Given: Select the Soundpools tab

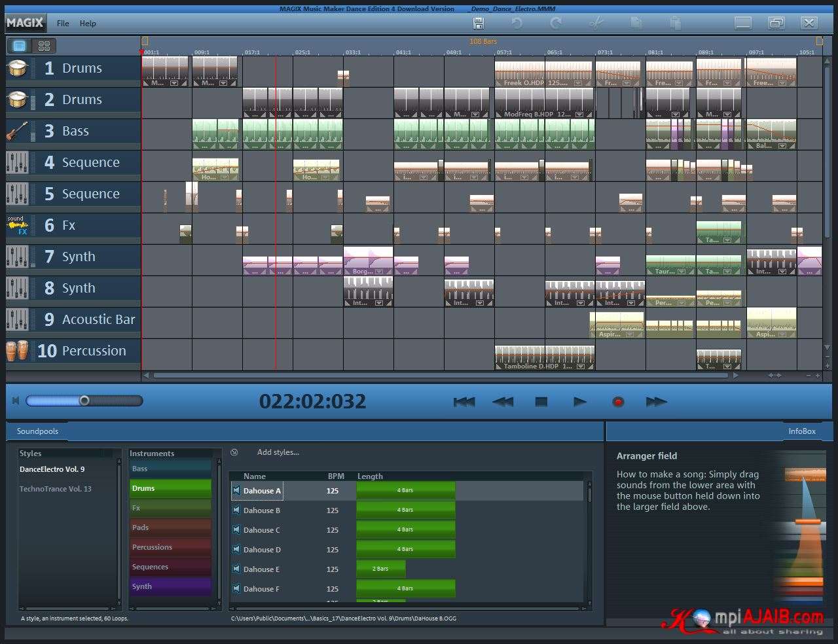Looking at the screenshot, I should [37, 431].
